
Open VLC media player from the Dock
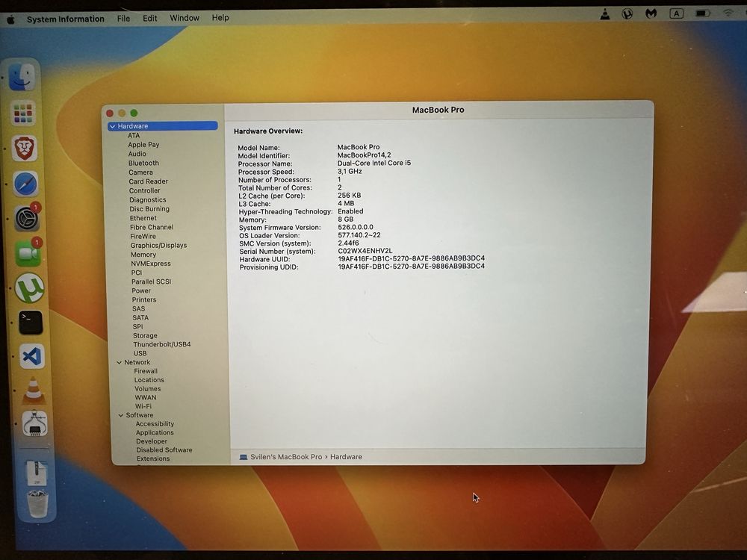[x=34, y=391]
